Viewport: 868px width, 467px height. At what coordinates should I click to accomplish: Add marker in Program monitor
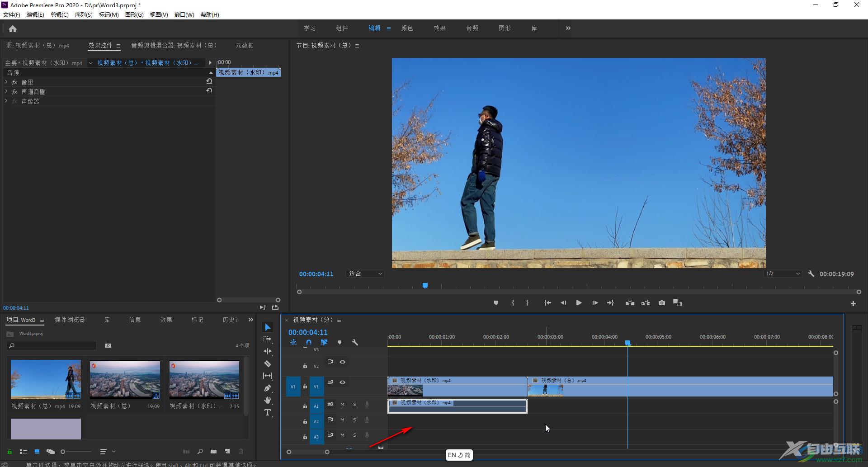click(496, 303)
